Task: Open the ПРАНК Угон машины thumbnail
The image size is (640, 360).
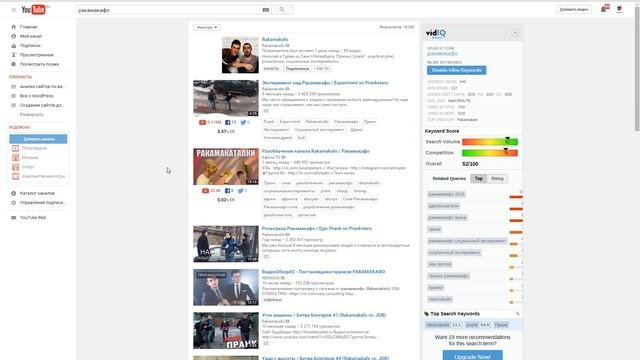Action: (x=226, y=331)
